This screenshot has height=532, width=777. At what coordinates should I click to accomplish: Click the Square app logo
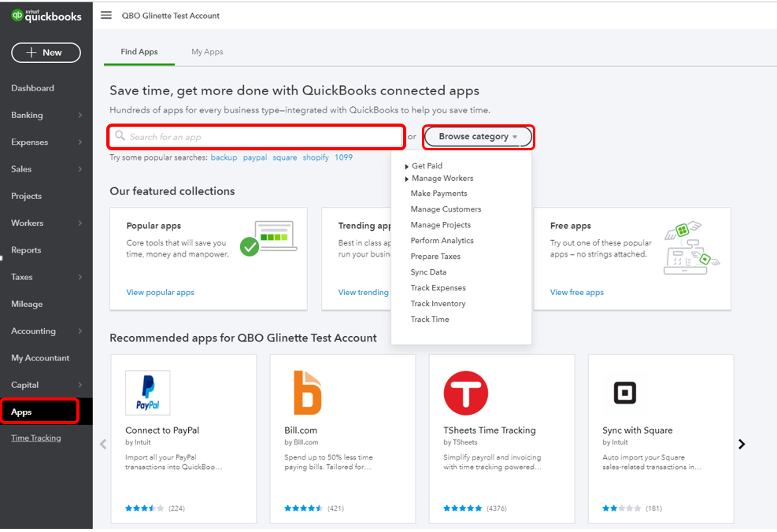click(624, 393)
